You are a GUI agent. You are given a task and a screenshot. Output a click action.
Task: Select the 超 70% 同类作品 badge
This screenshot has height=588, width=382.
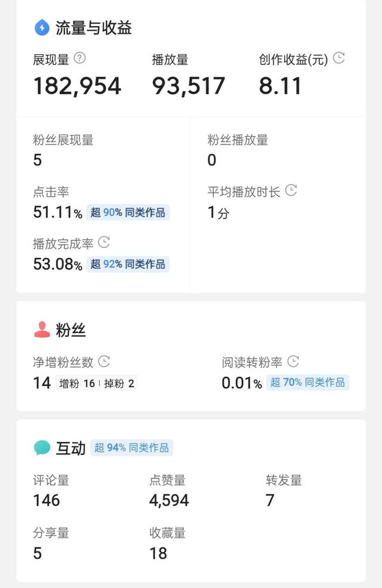pos(308,382)
